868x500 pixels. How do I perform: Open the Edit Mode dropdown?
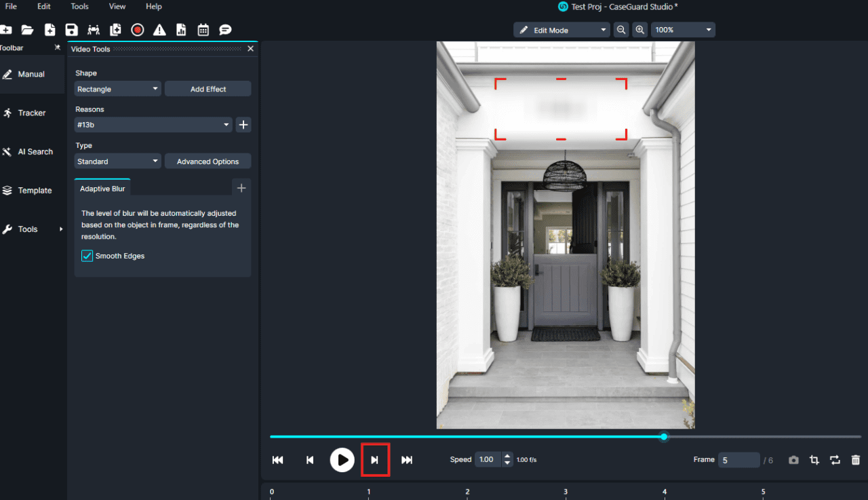[x=561, y=30]
